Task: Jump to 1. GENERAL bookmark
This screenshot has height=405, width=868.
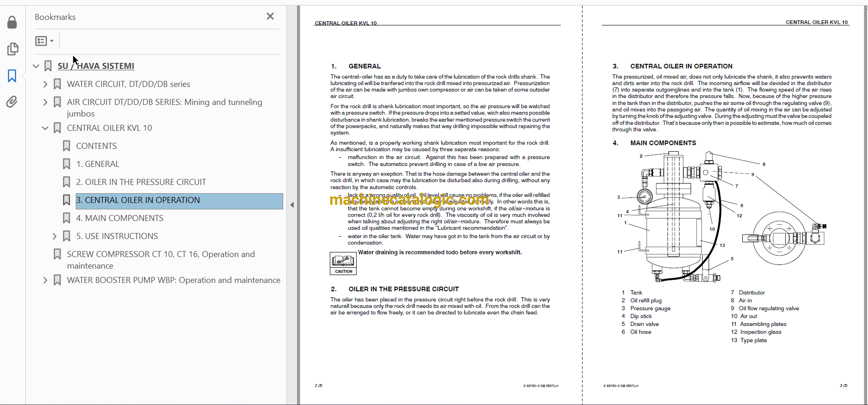Action: [x=97, y=164]
